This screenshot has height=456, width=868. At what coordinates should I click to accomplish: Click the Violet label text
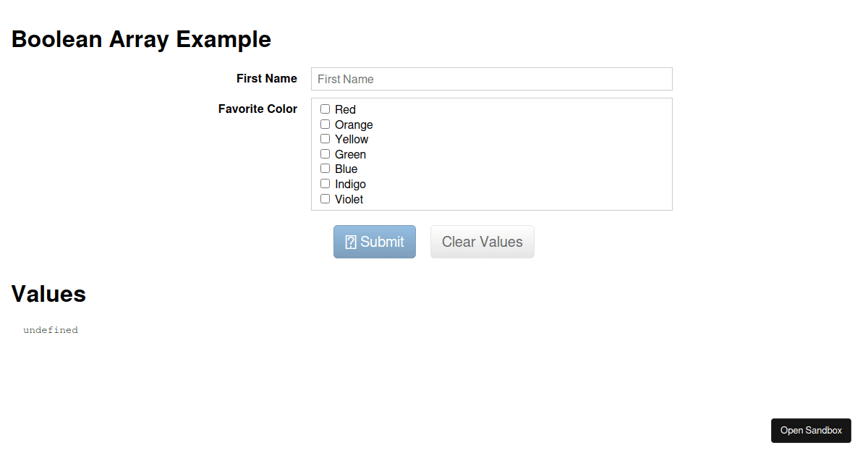pos(349,199)
